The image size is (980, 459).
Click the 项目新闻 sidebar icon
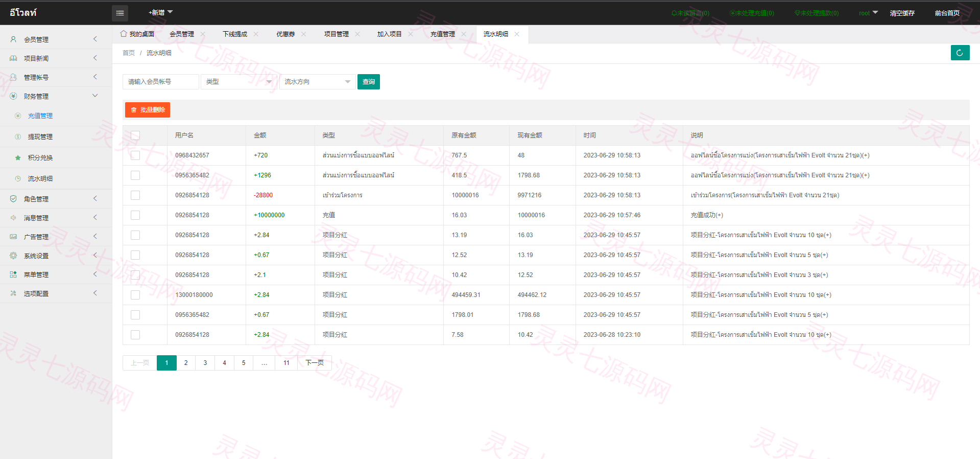point(13,58)
